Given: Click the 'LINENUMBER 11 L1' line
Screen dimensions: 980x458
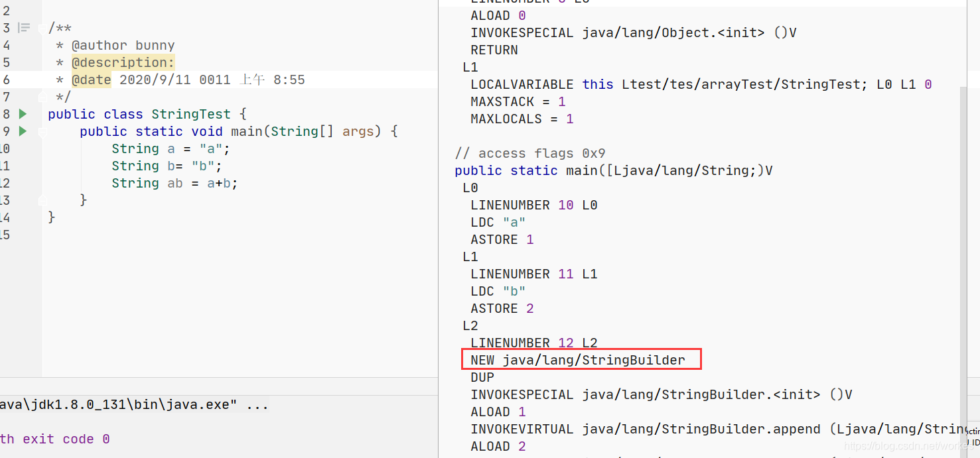Looking at the screenshot, I should (534, 274).
